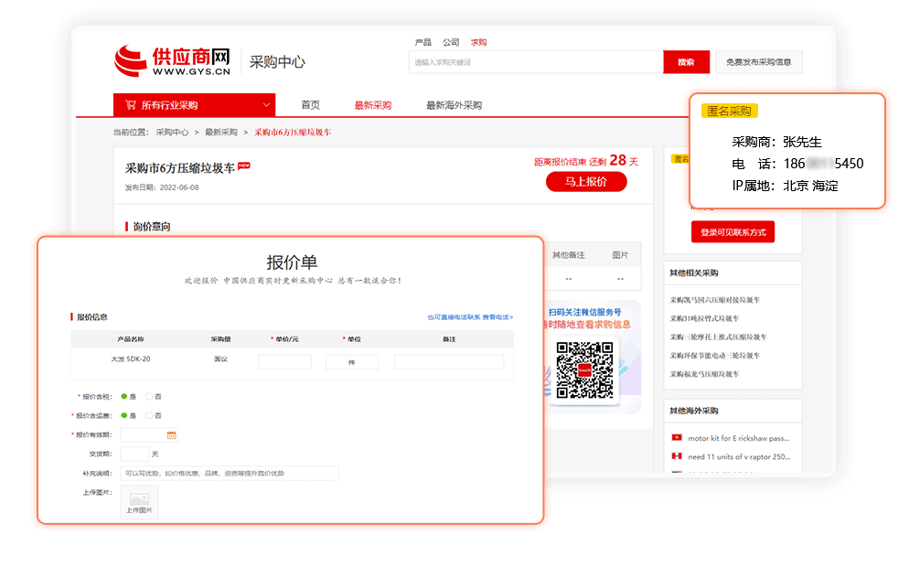The height and width of the screenshot is (588, 909).
Task: Open the 最新海外采购 navigation tab
Action: tap(454, 105)
